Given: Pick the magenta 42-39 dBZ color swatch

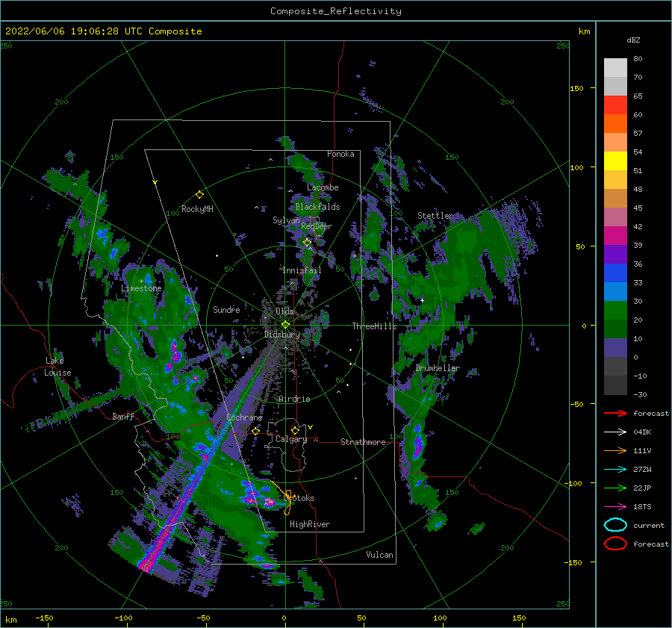Looking at the screenshot, I should (x=615, y=236).
